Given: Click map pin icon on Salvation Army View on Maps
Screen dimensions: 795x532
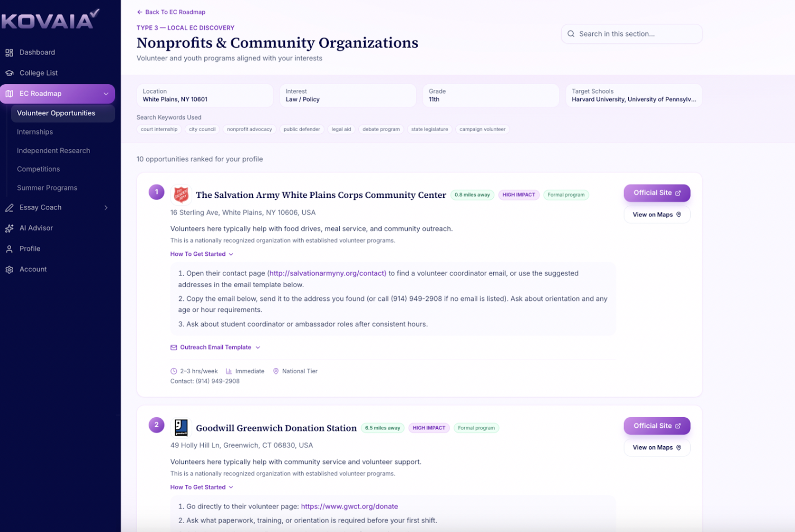Looking at the screenshot, I should 679,215.
